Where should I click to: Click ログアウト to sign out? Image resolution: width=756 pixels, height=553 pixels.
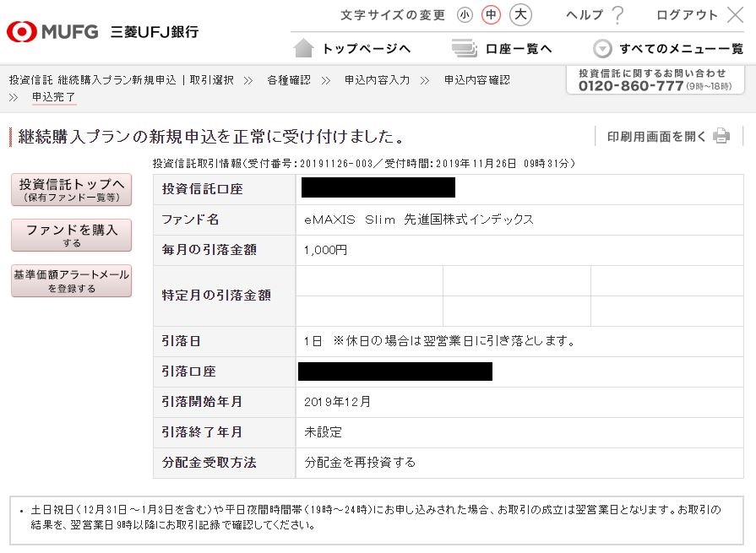[x=687, y=15]
